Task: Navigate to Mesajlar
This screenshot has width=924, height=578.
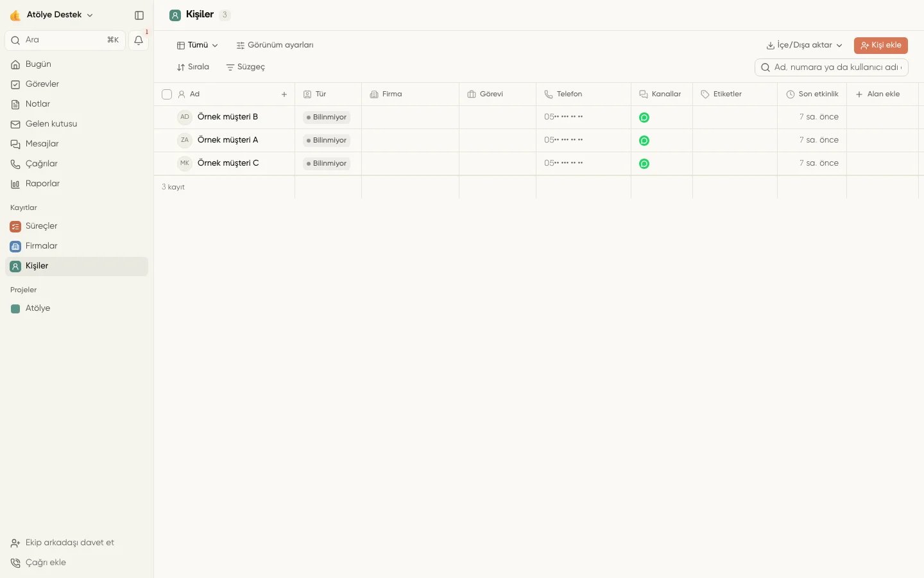Action: pyautogui.click(x=76, y=144)
